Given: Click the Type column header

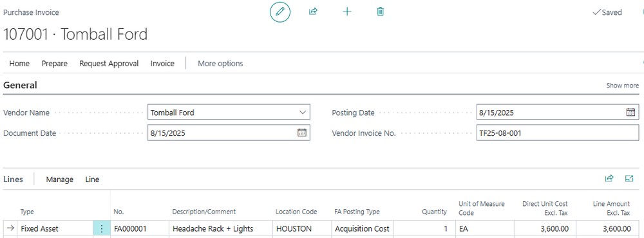Looking at the screenshot, I should pos(27,212).
